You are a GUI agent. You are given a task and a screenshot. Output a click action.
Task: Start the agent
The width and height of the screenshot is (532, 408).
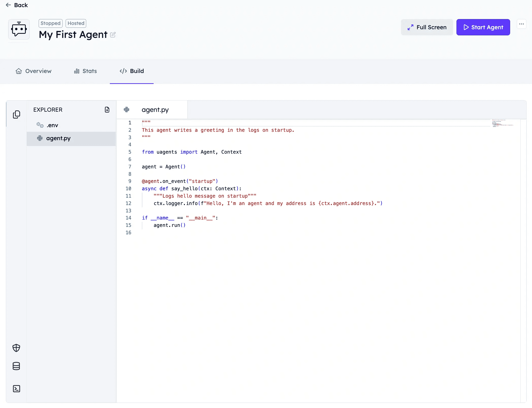483,27
